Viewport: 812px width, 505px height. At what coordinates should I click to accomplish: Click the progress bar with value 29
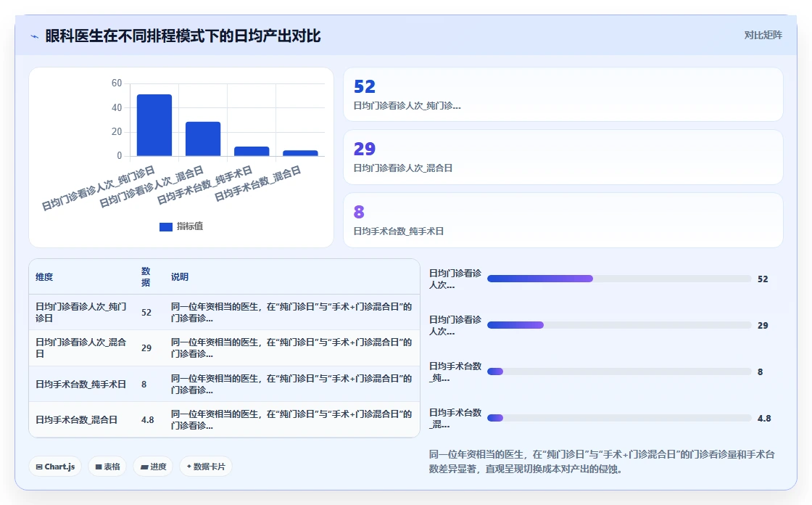[619, 325]
